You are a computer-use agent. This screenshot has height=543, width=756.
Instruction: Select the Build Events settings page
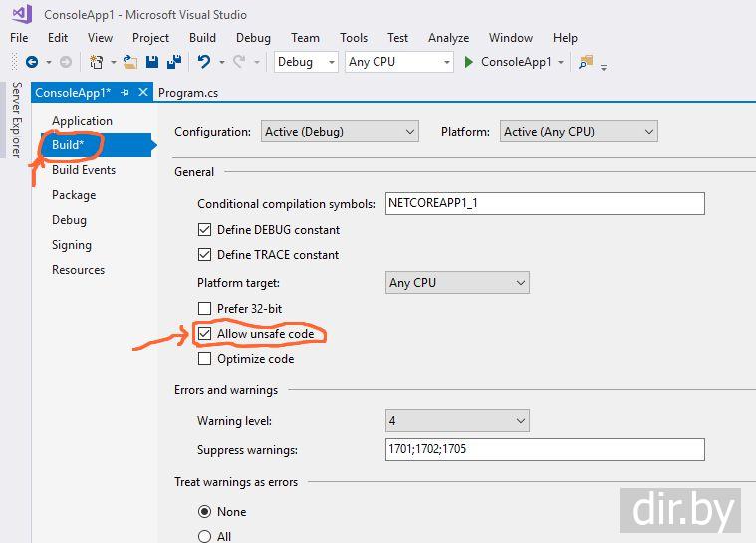[84, 170]
